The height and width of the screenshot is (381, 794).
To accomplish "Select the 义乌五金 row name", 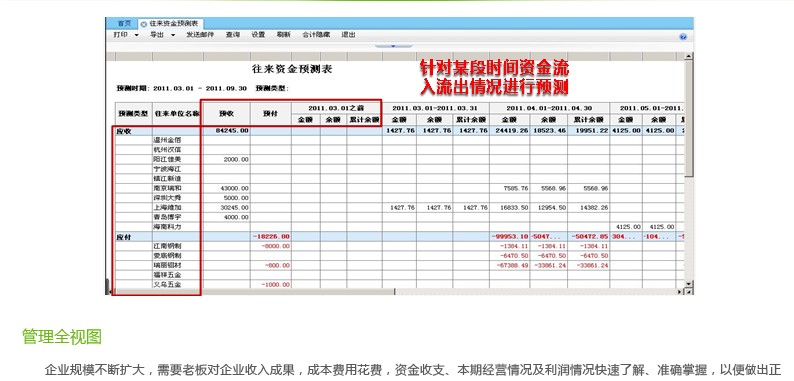I will (167, 284).
